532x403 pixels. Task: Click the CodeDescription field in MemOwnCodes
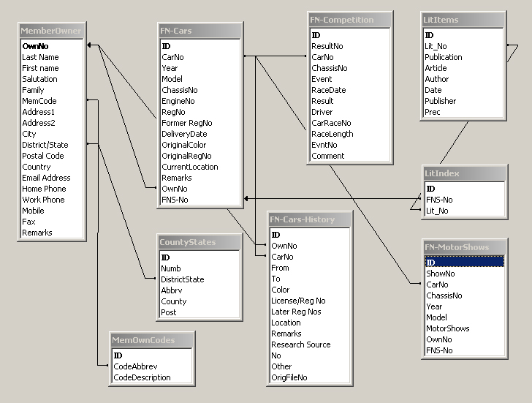click(142, 377)
